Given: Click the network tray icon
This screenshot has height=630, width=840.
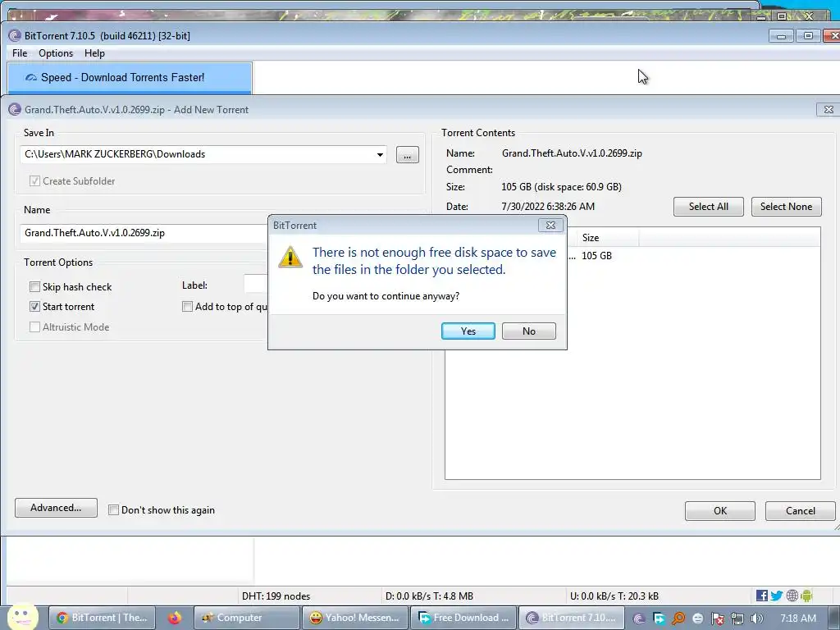Looking at the screenshot, I should point(737,619).
